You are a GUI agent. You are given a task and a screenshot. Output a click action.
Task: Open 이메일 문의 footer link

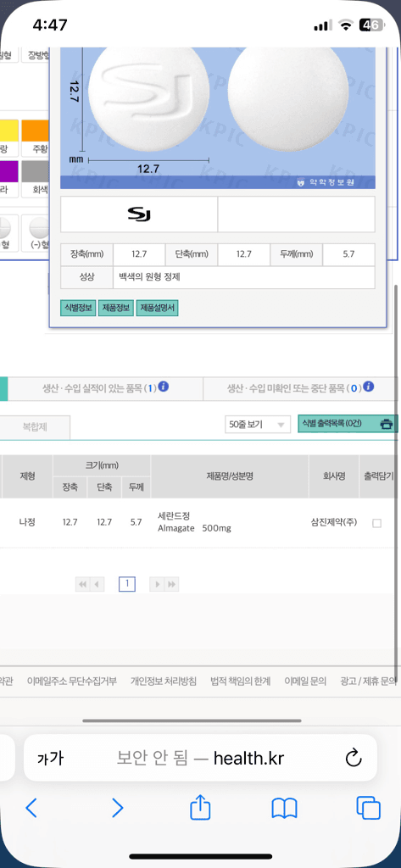(x=305, y=682)
